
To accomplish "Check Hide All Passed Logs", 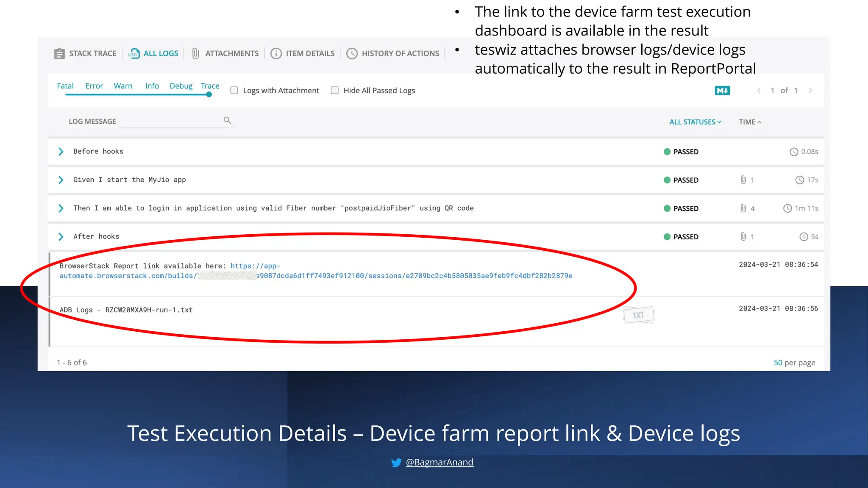I will pyautogui.click(x=335, y=91).
